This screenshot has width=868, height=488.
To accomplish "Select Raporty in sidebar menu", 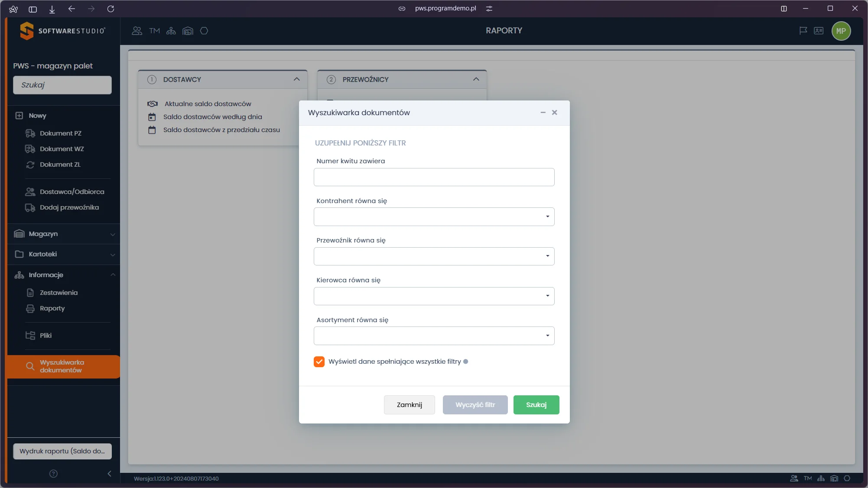I will point(52,308).
